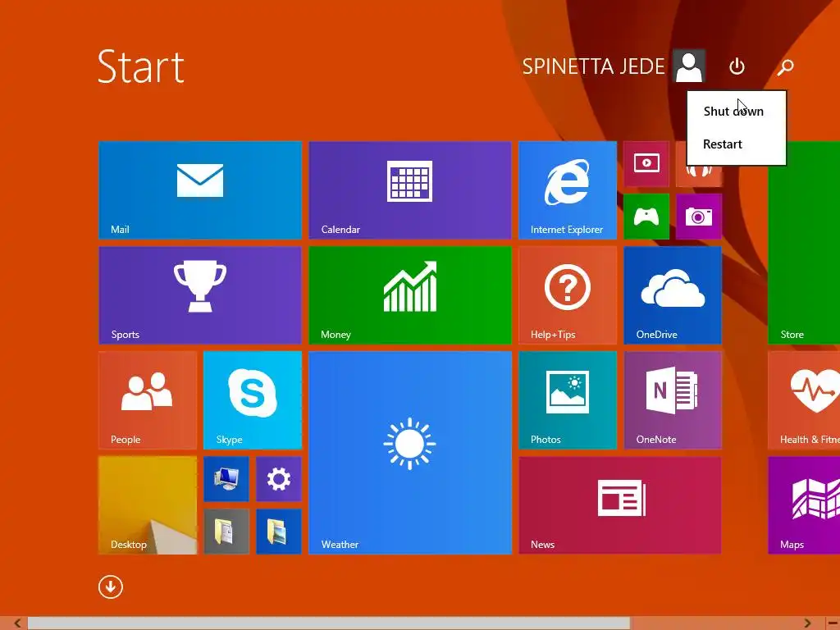840x630 pixels.
Task: Open the Health & Fitness tile
Action: point(804,400)
